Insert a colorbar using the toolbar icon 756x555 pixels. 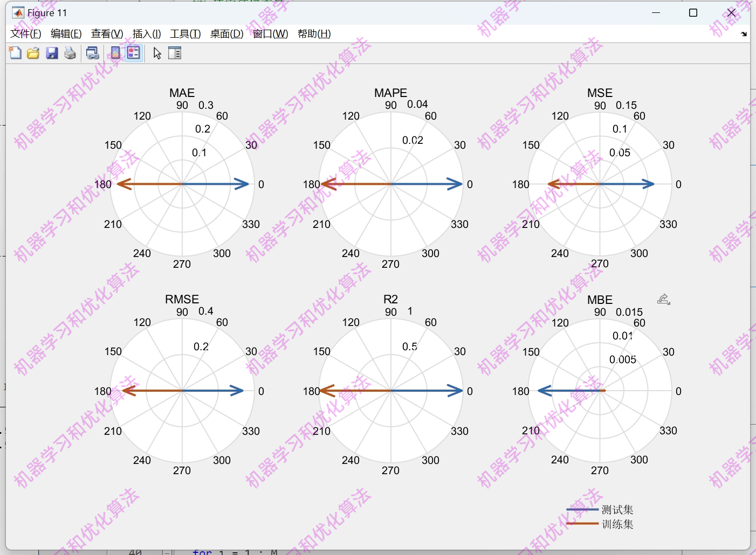pyautogui.click(x=115, y=53)
